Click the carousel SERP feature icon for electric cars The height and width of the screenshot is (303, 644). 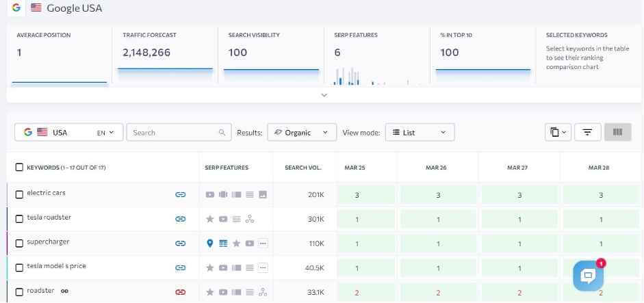pyautogui.click(x=223, y=195)
